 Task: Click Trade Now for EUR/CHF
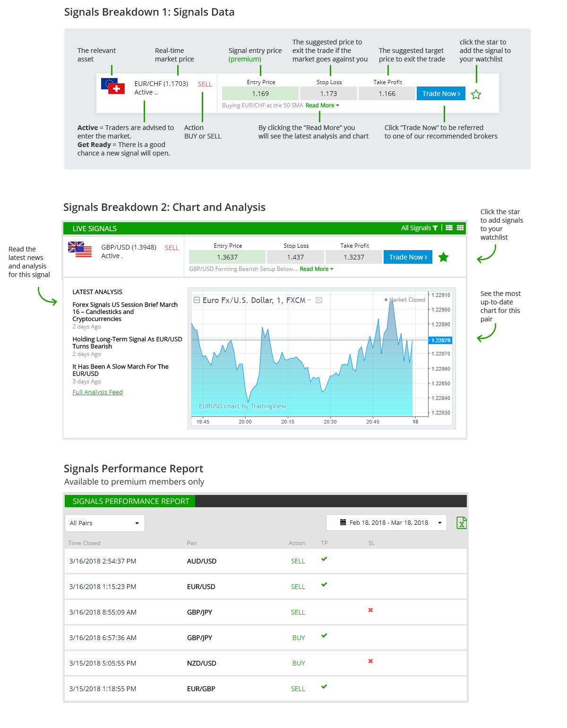click(441, 94)
